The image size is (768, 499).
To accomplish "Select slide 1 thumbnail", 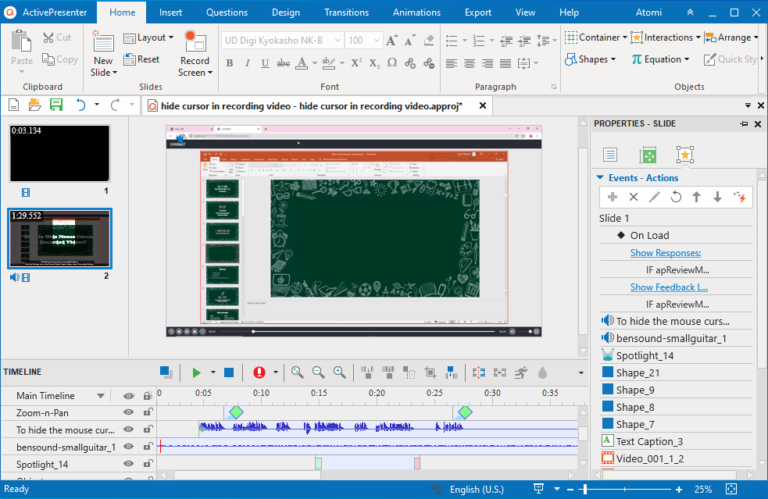I will [x=60, y=153].
